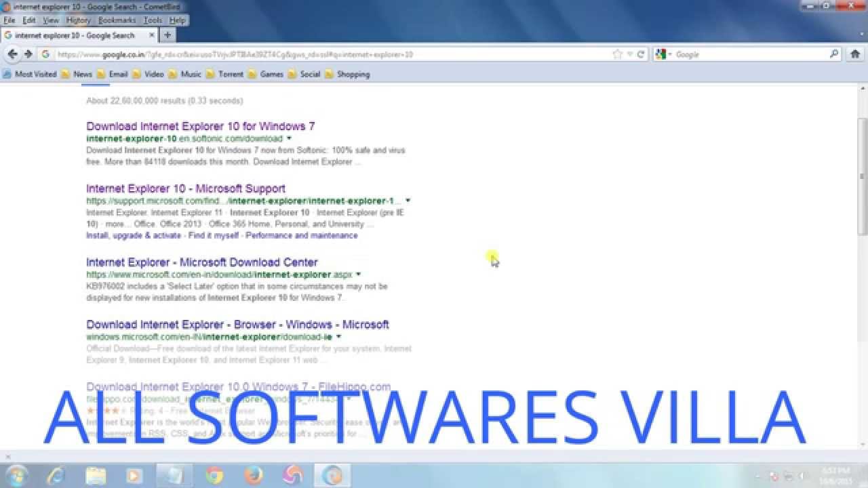Image resolution: width=868 pixels, height=488 pixels.
Task: Open the Social bookmarks folder
Action: 304,74
